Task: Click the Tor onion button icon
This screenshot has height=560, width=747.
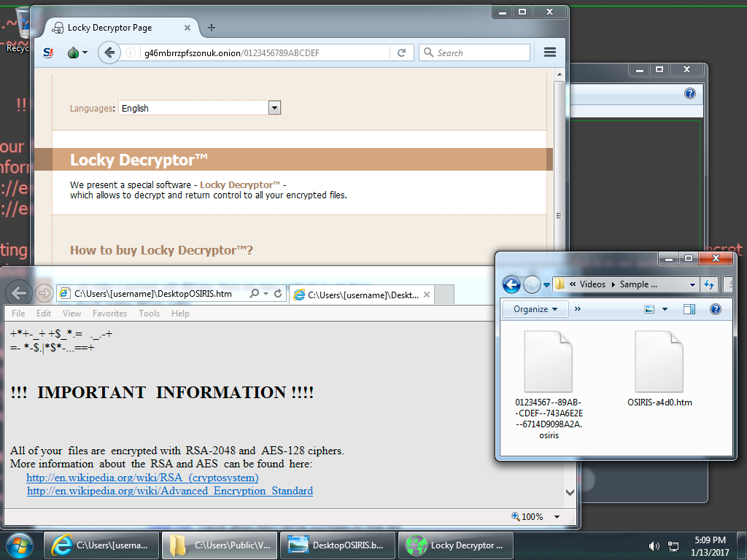Action: [x=73, y=52]
